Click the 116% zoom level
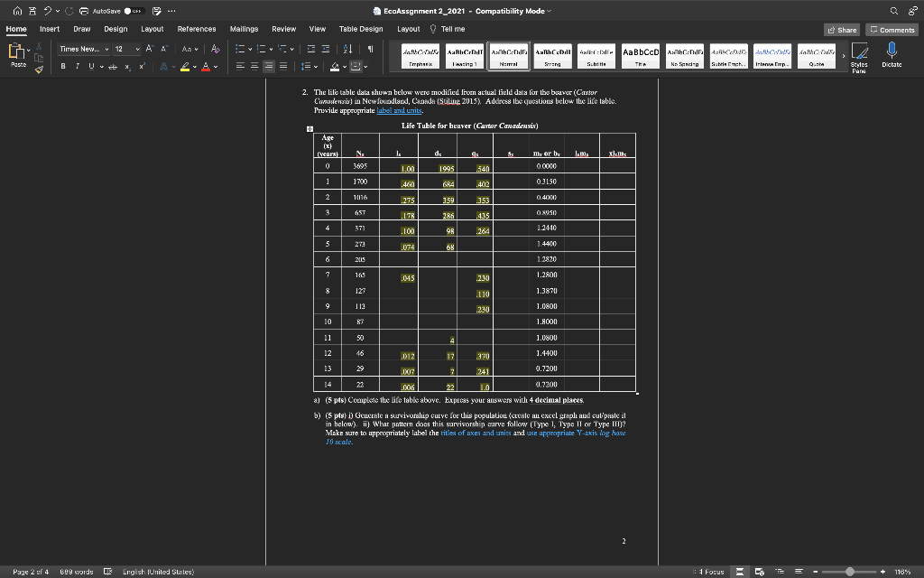 (x=902, y=572)
